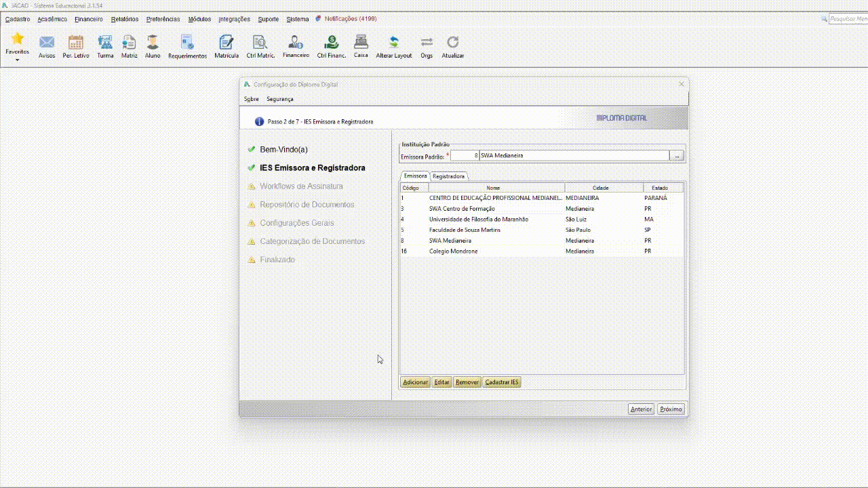This screenshot has height=488, width=868.
Task: Select IES Emissora e Registradora step
Action: point(313,167)
